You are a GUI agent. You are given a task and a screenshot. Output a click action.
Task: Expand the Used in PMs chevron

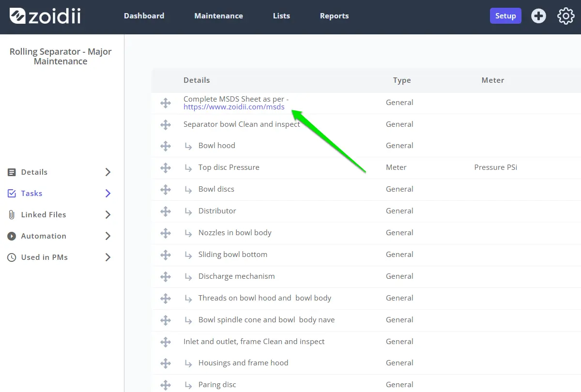click(x=108, y=257)
